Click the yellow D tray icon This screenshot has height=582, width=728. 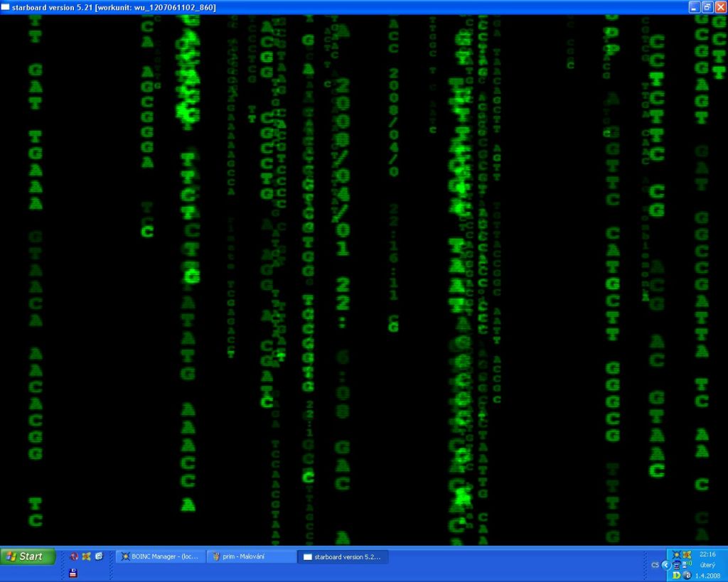click(676, 576)
